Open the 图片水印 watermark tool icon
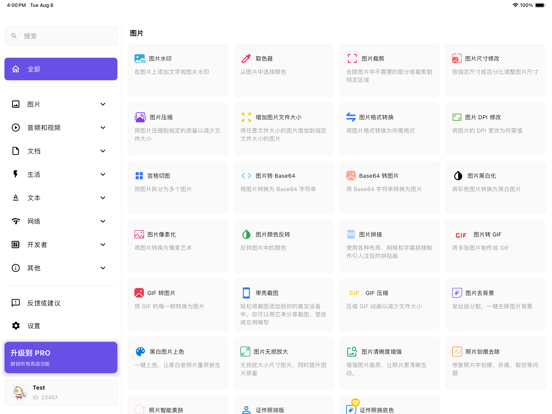This screenshot has width=552, height=414. [140, 58]
